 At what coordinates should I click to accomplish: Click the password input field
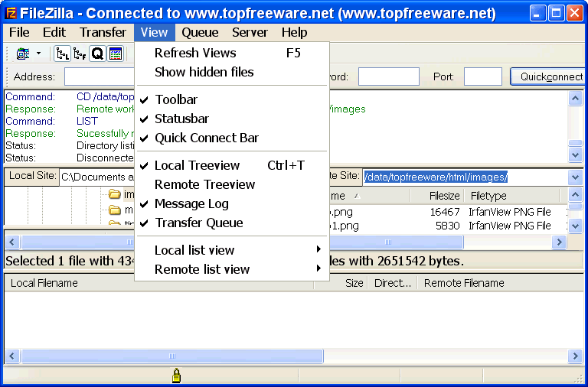(388, 76)
